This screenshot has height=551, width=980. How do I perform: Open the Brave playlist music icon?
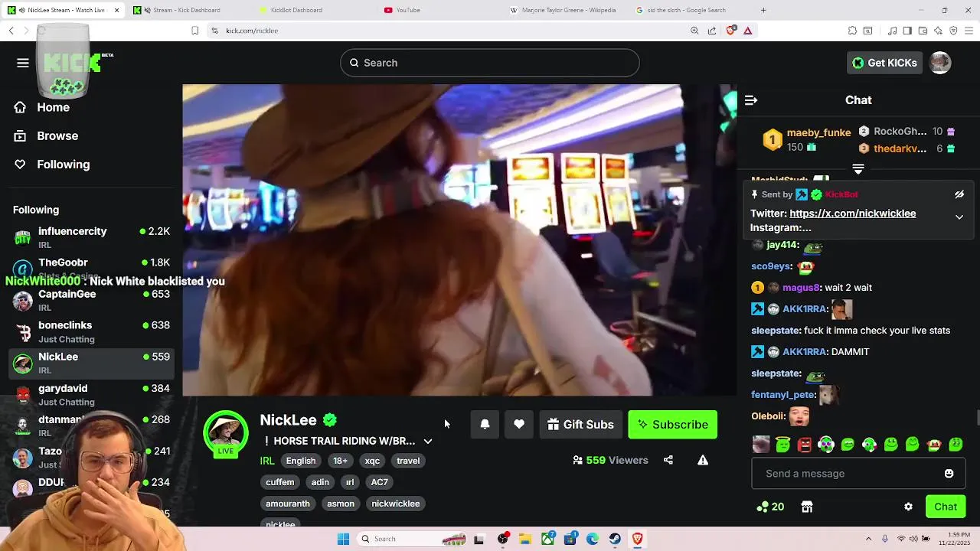(x=892, y=31)
